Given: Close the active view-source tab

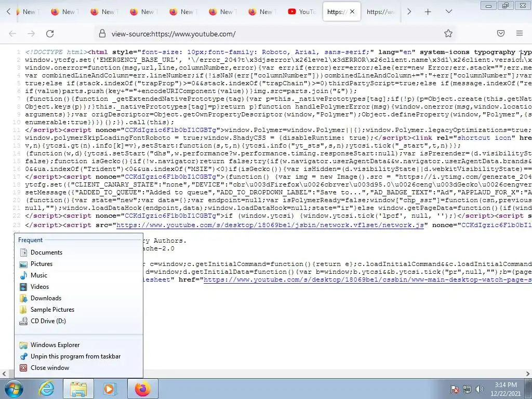Looking at the screenshot, I should (352, 11).
